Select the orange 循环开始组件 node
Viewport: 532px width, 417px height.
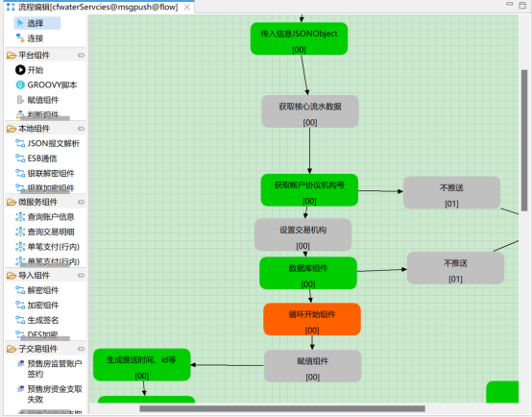312,319
